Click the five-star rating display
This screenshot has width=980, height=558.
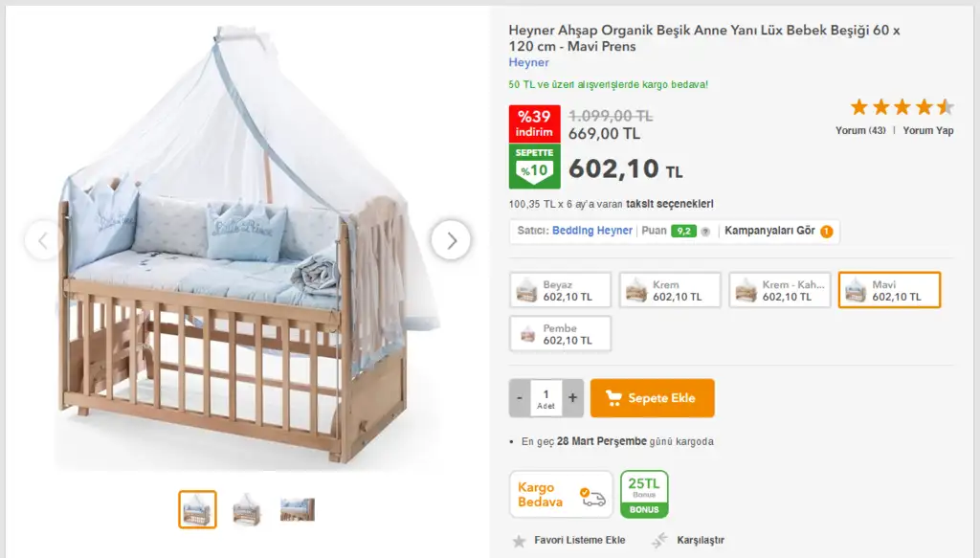tap(902, 107)
